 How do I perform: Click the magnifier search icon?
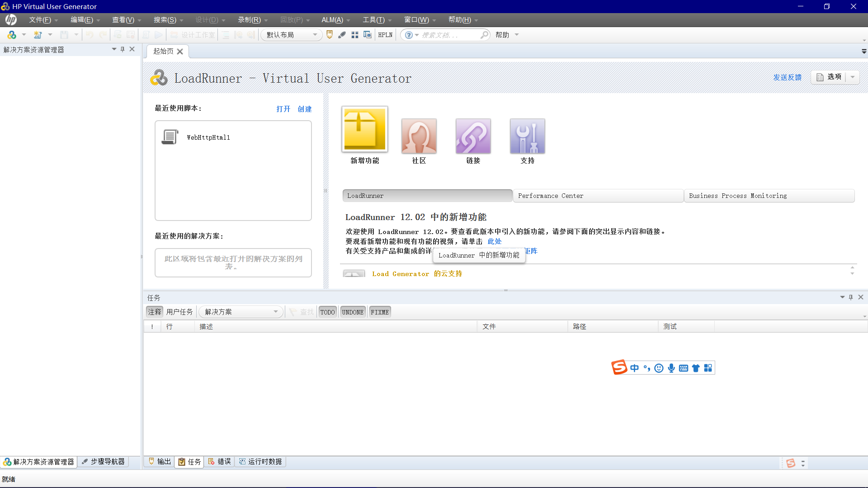484,35
